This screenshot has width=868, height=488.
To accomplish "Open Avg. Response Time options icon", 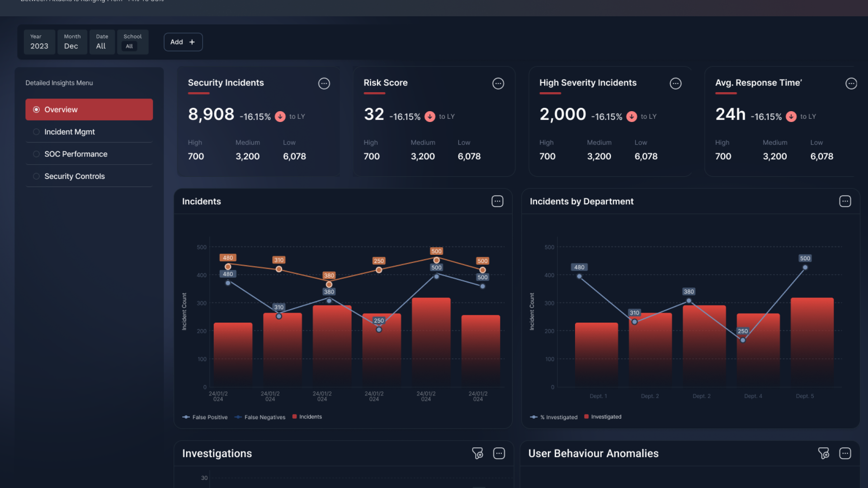I will pos(851,84).
